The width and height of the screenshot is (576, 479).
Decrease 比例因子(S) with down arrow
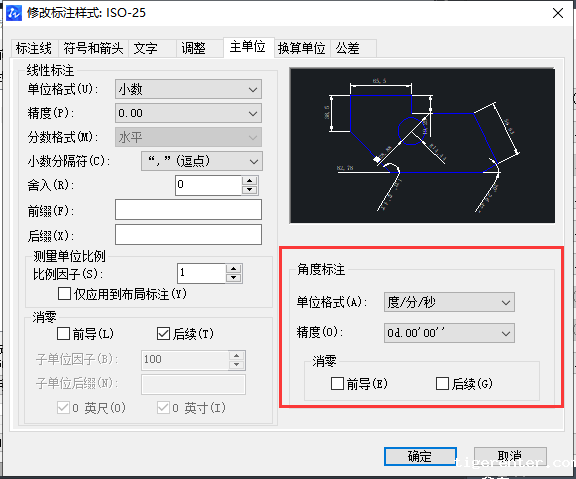[234, 278]
